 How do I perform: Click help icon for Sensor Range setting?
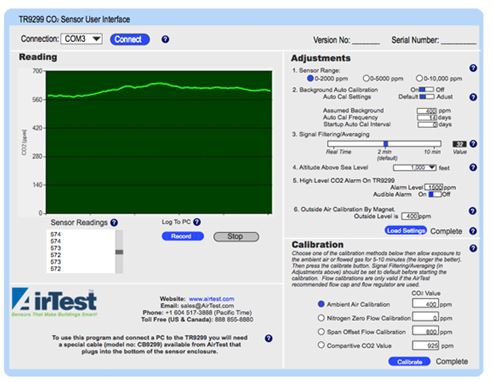pos(473,68)
